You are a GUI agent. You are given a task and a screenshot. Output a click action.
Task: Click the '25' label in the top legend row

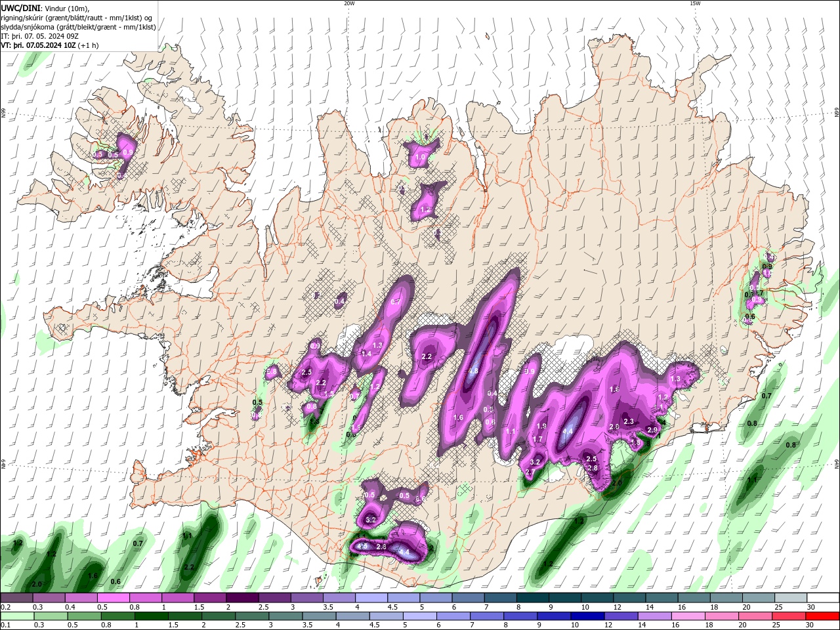click(x=778, y=606)
